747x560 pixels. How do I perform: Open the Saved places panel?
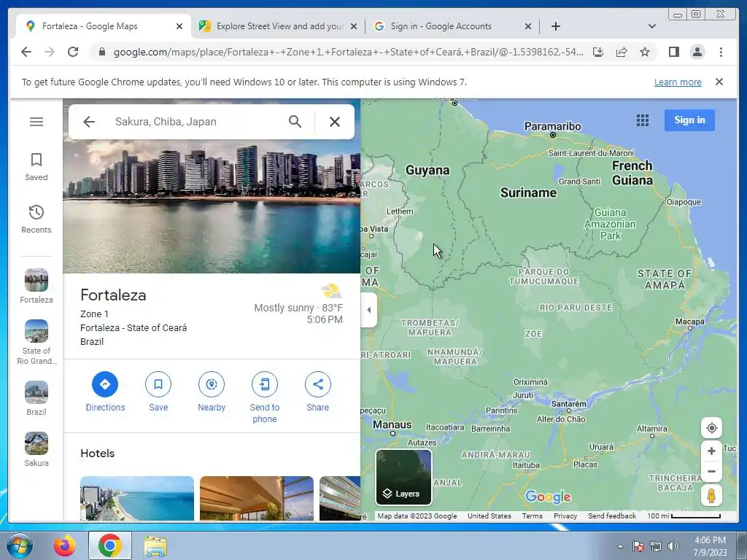[36, 167]
